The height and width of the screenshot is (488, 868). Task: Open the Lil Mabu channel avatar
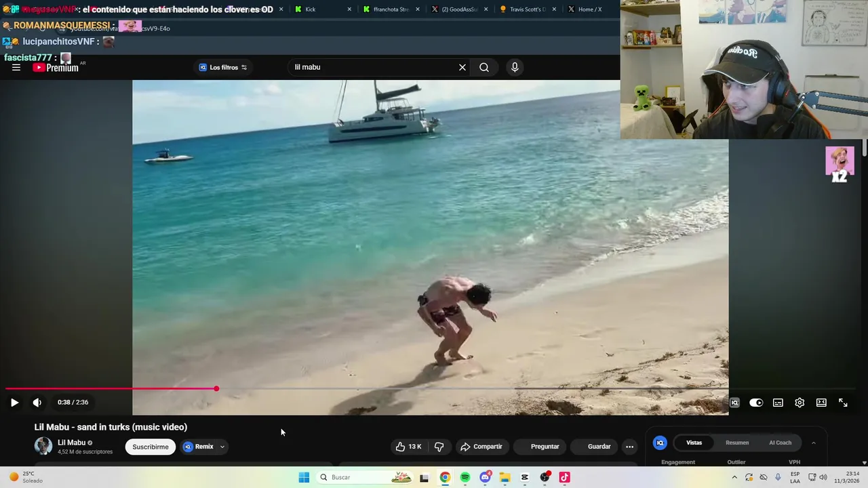point(43,446)
